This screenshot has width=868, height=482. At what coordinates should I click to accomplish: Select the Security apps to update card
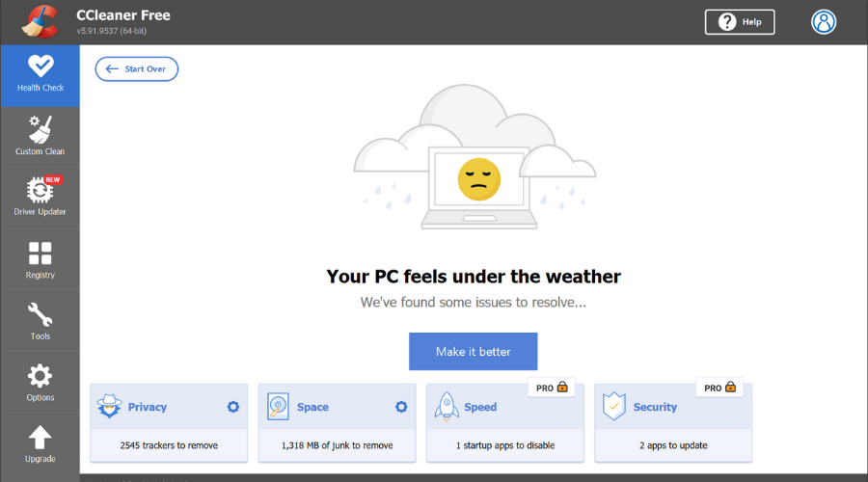673,423
